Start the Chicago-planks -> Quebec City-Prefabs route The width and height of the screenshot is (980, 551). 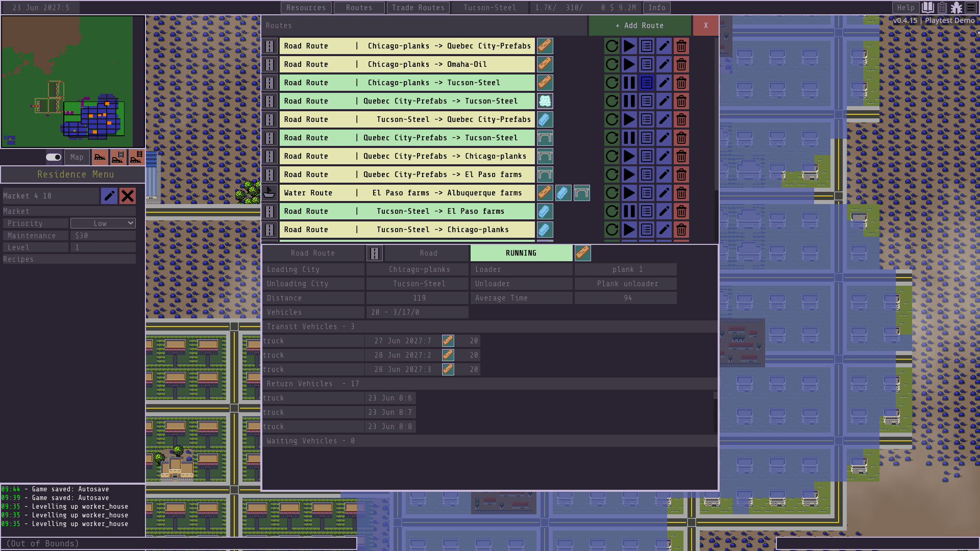tap(629, 46)
